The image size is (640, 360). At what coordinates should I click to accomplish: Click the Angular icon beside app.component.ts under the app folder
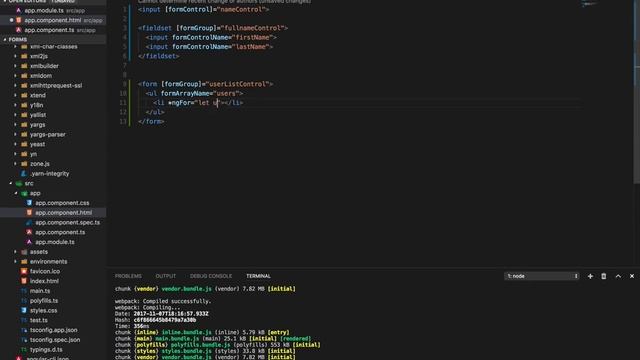[x=29, y=232]
